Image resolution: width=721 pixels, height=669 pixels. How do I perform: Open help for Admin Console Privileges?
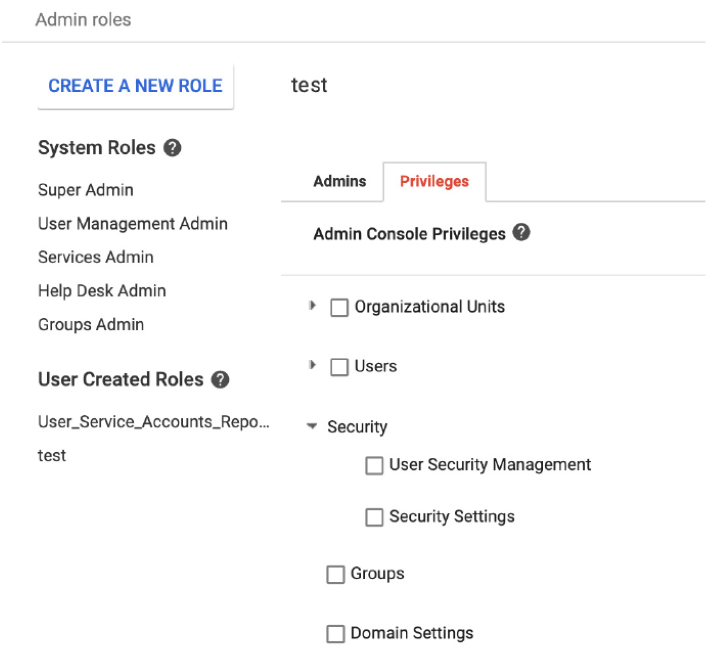[x=521, y=233]
